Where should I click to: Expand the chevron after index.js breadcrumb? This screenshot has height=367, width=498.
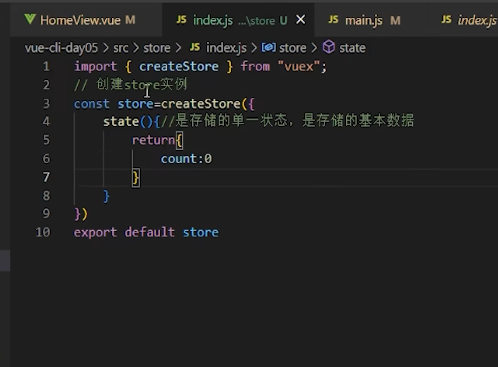254,48
